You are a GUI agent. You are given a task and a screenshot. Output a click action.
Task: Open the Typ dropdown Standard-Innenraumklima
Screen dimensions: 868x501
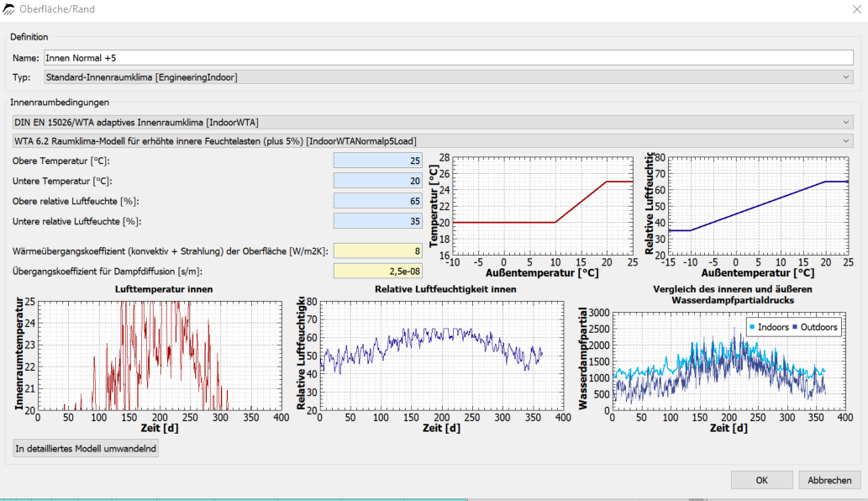449,77
